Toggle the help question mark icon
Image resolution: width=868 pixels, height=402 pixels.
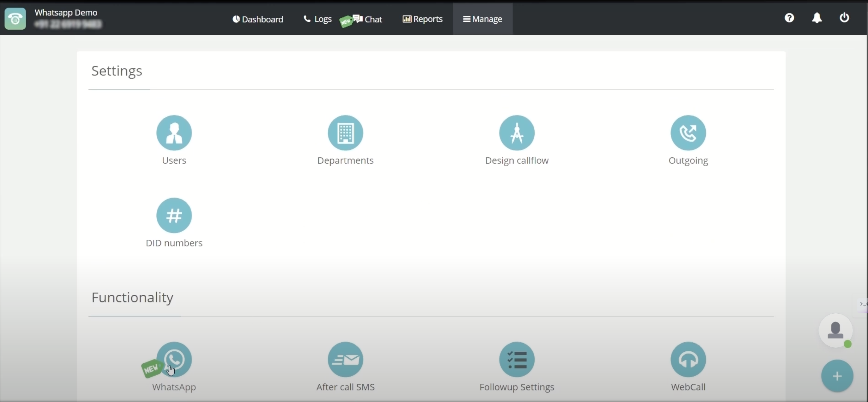[x=790, y=18]
